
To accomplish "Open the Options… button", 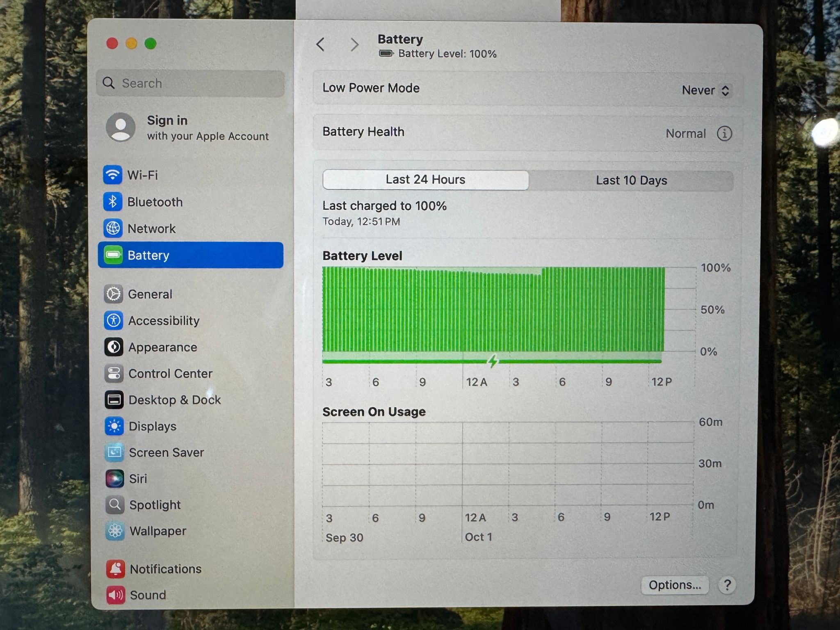I will [675, 585].
